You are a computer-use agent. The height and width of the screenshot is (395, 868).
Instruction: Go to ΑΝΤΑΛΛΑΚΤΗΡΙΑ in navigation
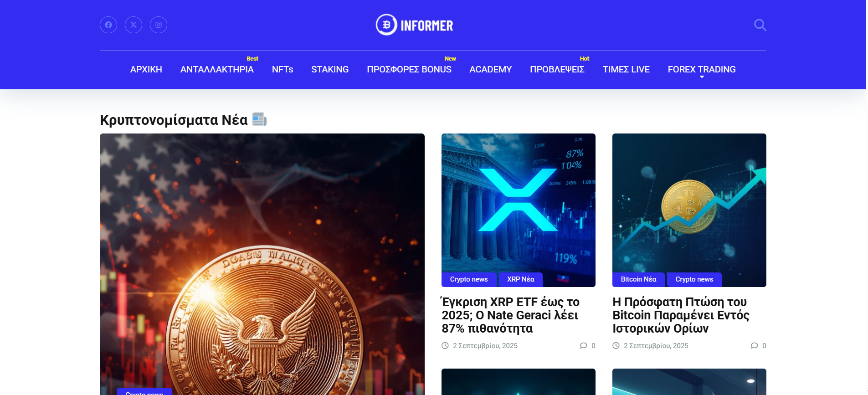[x=217, y=69]
